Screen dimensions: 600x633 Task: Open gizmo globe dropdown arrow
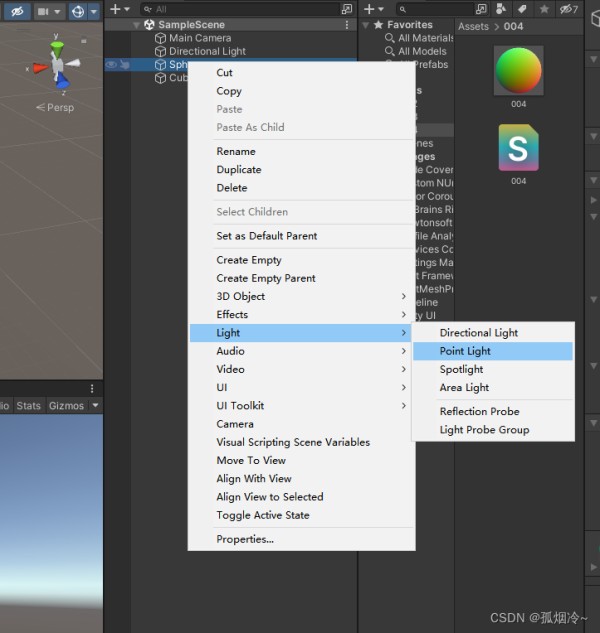click(x=94, y=11)
